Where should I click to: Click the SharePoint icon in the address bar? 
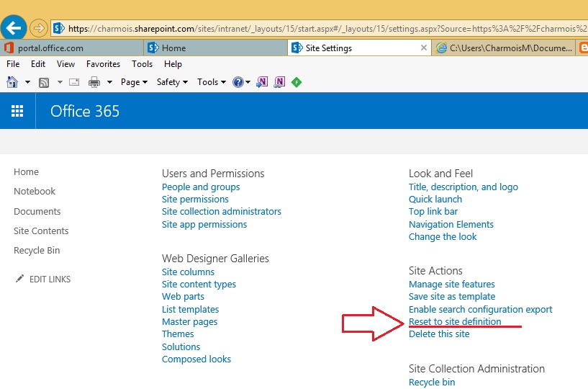point(59,28)
